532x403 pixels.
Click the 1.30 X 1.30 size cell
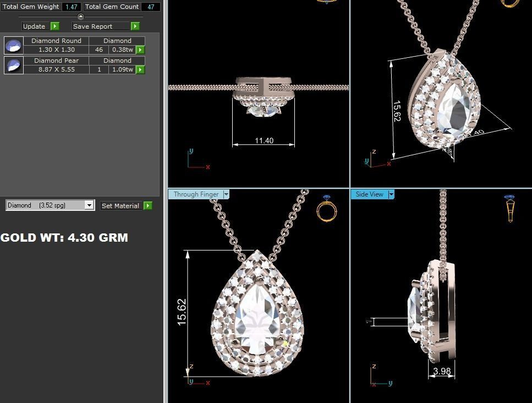[56, 50]
